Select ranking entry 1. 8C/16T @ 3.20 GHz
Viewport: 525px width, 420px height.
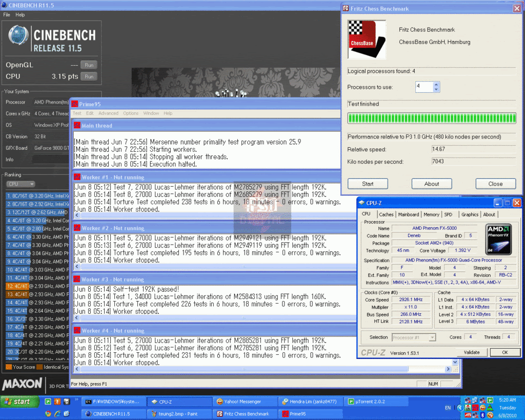37,195
